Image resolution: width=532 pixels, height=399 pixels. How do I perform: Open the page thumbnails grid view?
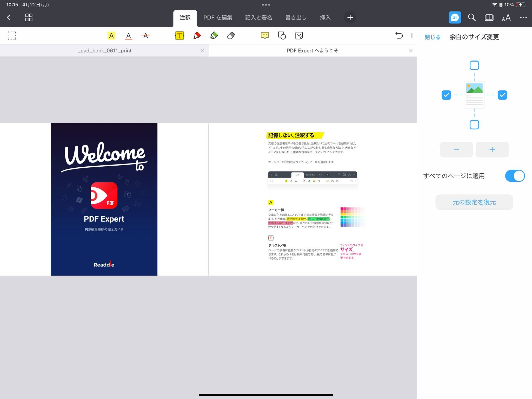click(29, 17)
